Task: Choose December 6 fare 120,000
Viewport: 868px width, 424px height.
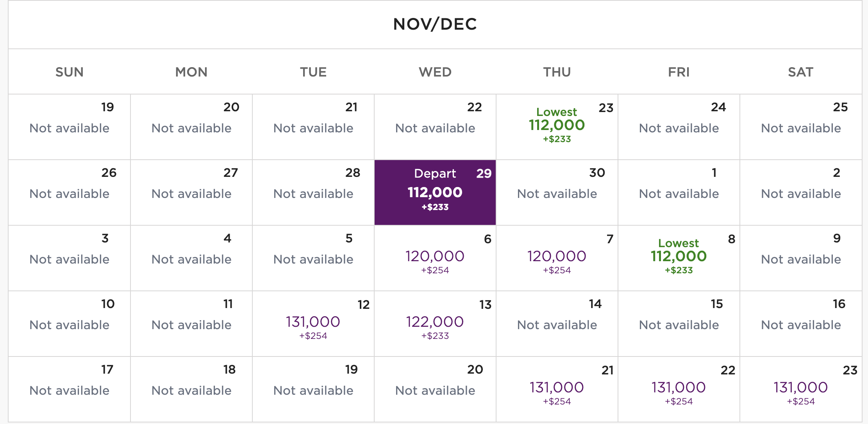Action: click(x=435, y=258)
